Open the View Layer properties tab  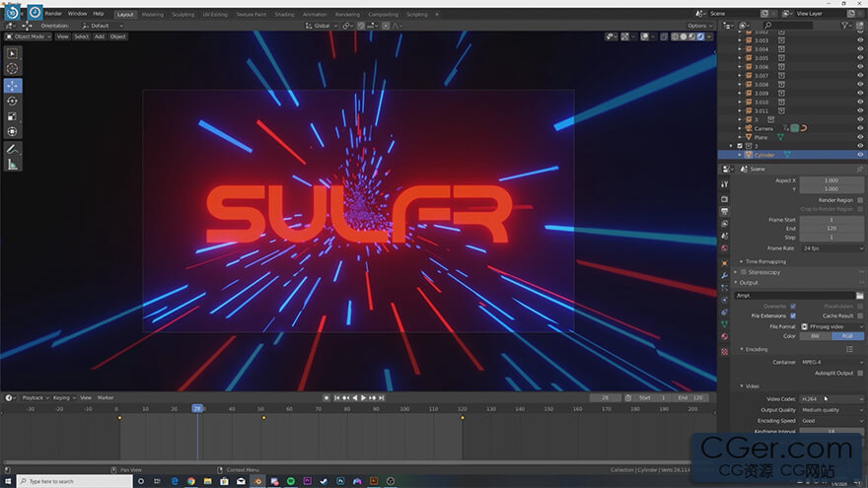click(725, 224)
